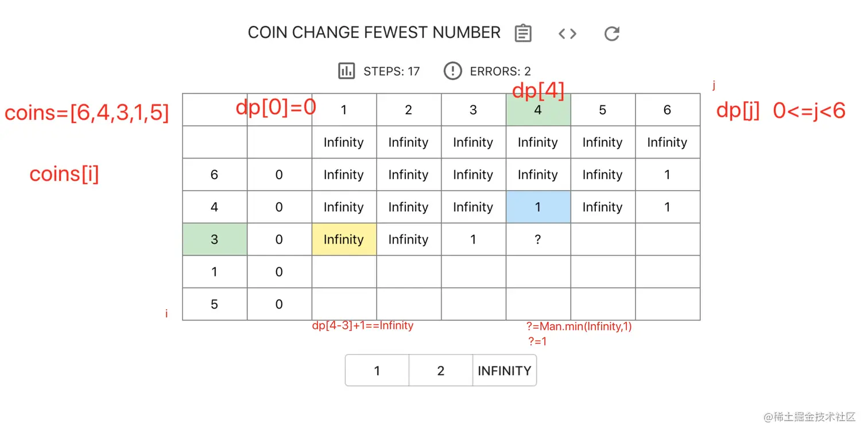Click the green column header 4
Viewport: 868px width, 435px height.
click(x=538, y=110)
